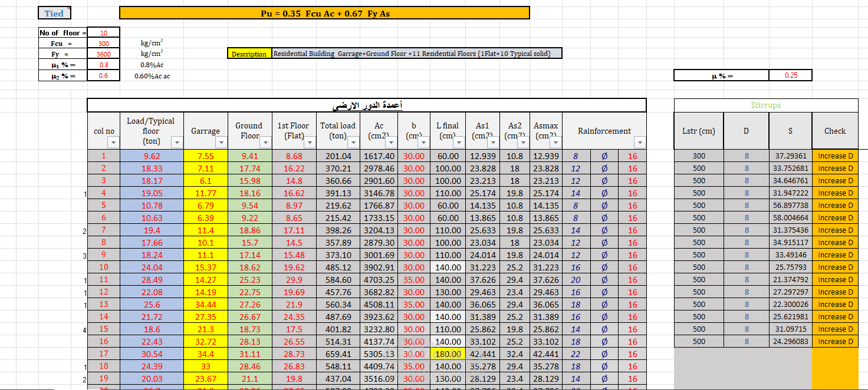Click the S value cell 37.29361

(790, 156)
